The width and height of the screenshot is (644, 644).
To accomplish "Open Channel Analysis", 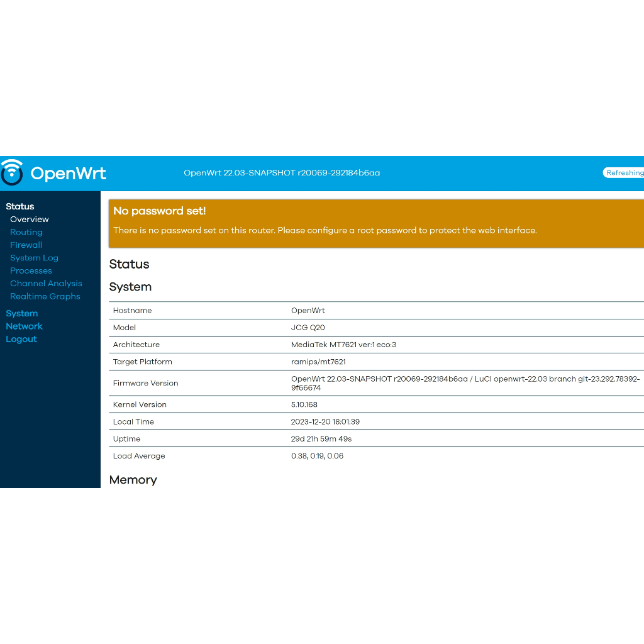I will (x=46, y=284).
